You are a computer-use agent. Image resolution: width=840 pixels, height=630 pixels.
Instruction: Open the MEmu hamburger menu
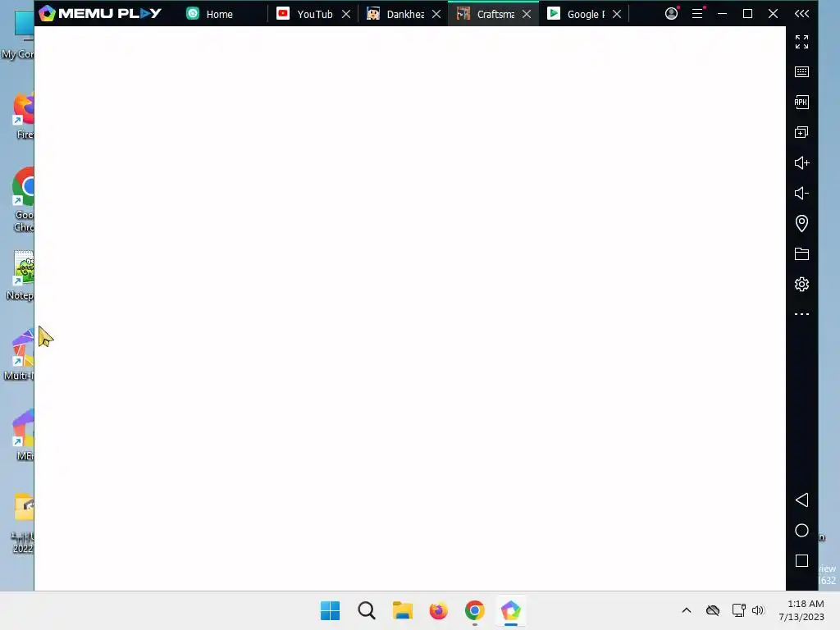pos(697,13)
